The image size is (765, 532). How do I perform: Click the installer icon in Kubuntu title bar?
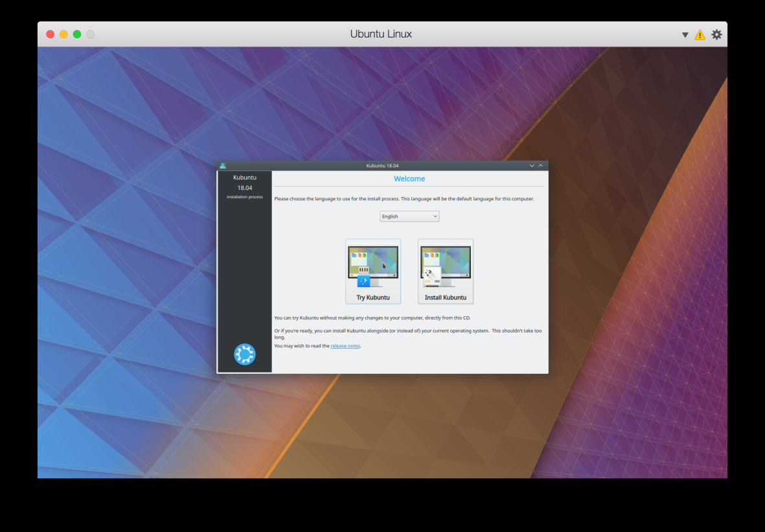click(223, 166)
